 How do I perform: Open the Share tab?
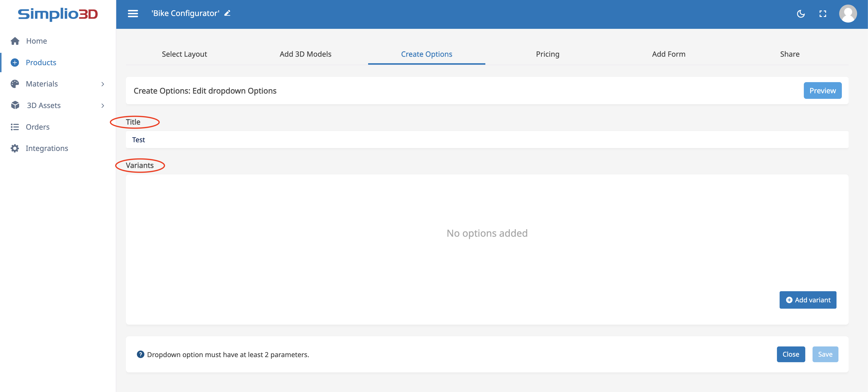[x=789, y=54]
